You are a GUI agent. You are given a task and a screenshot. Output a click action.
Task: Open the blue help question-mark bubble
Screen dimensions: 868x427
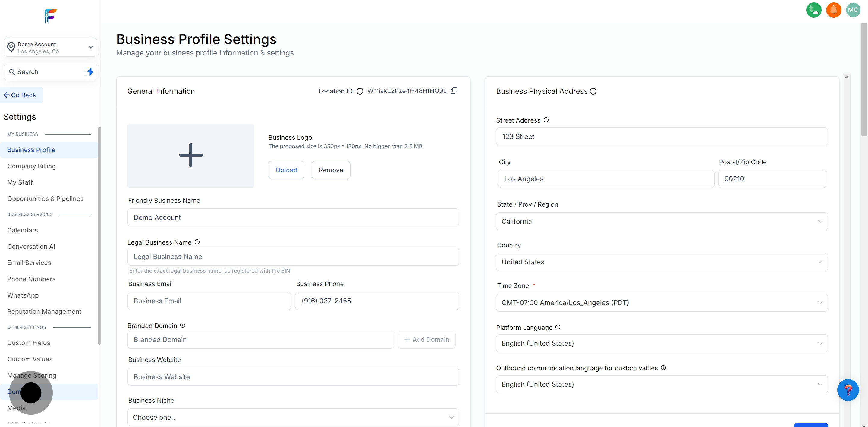point(848,390)
